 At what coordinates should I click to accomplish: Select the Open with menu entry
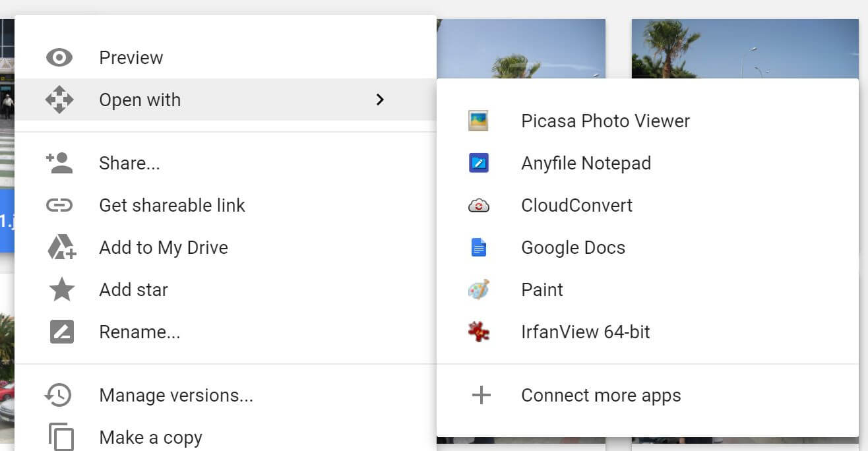click(x=140, y=100)
